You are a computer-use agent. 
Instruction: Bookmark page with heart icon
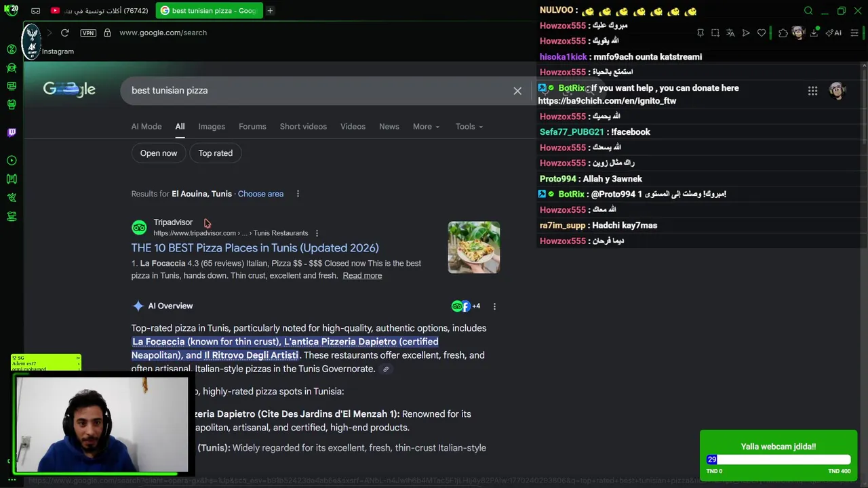[762, 33]
